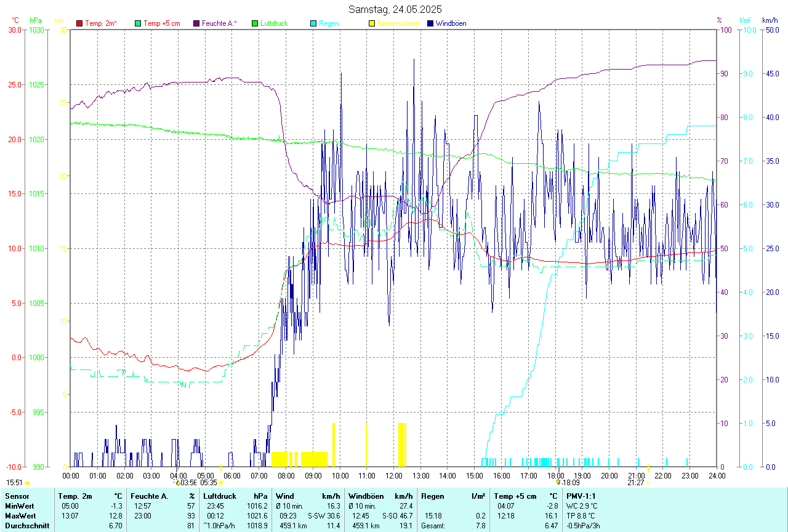Click the sunrise icon next to 05:35

[221, 483]
